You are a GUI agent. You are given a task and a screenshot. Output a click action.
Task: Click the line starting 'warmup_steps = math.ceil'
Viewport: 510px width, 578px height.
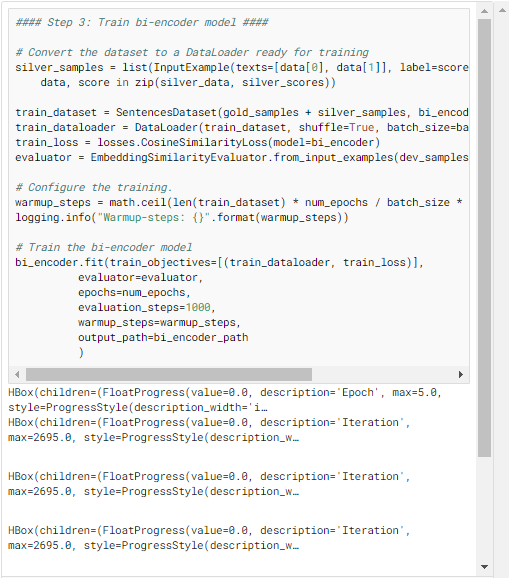point(239,203)
